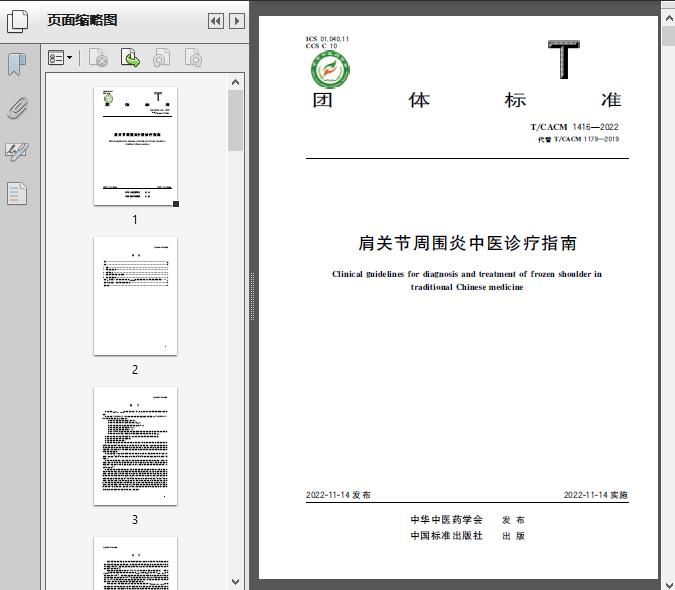Open the Bookmarks panel
The width and height of the screenshot is (675, 590).
(x=17, y=65)
